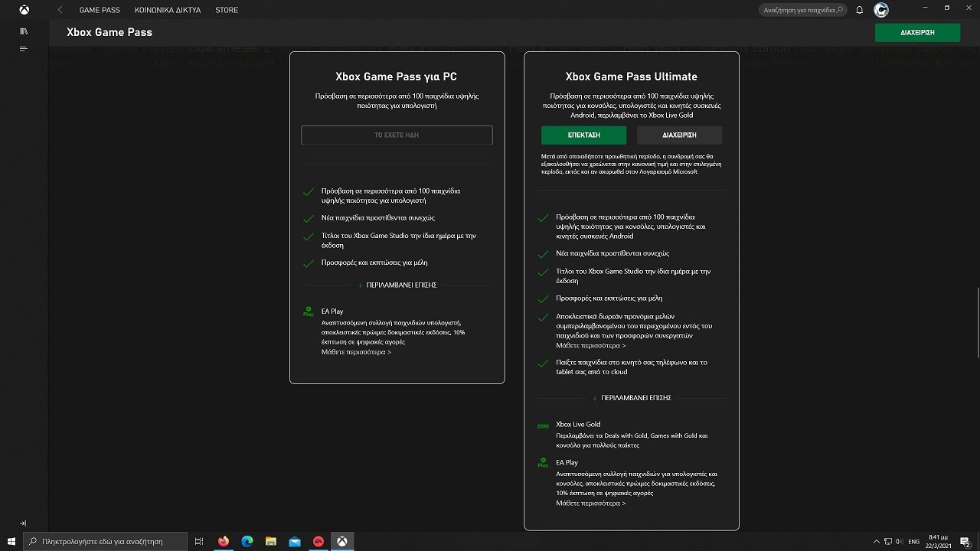Open File Explorer from the taskbar
The height and width of the screenshot is (551, 980).
point(271,541)
